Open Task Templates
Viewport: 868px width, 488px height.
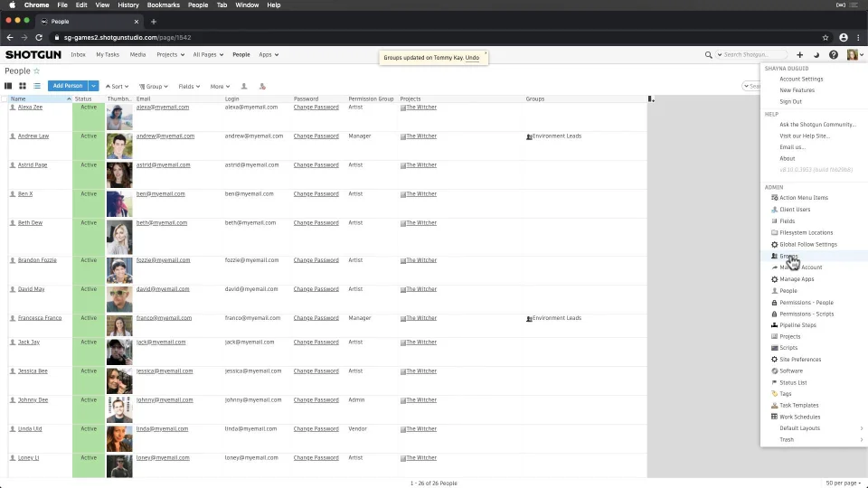pyautogui.click(x=798, y=405)
